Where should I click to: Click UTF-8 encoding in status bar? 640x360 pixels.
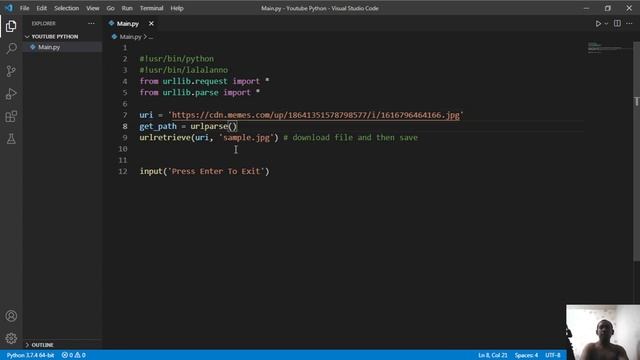tap(553, 355)
